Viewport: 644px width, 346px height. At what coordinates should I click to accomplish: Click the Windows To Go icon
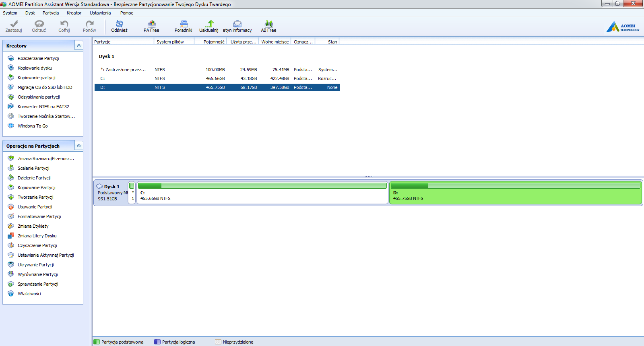click(11, 126)
